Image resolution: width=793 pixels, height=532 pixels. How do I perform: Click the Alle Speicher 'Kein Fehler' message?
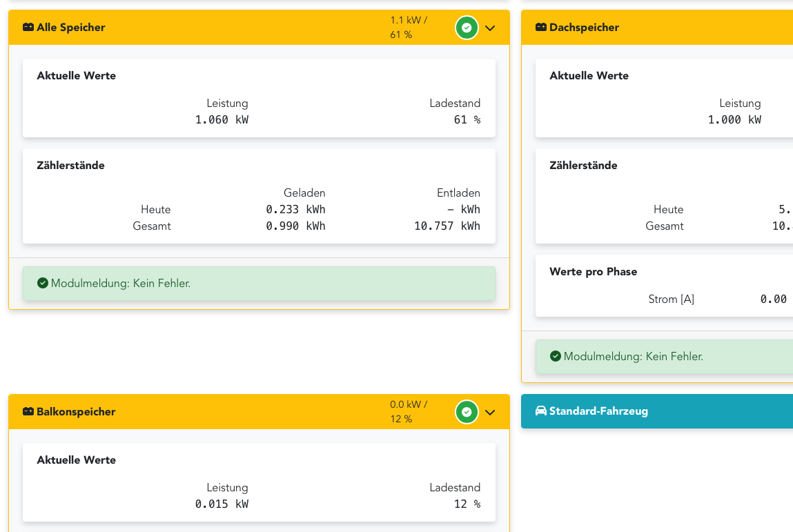[x=121, y=283]
